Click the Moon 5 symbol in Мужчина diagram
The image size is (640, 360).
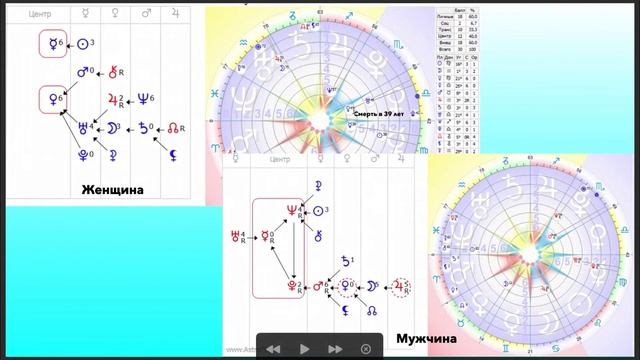tap(372, 286)
